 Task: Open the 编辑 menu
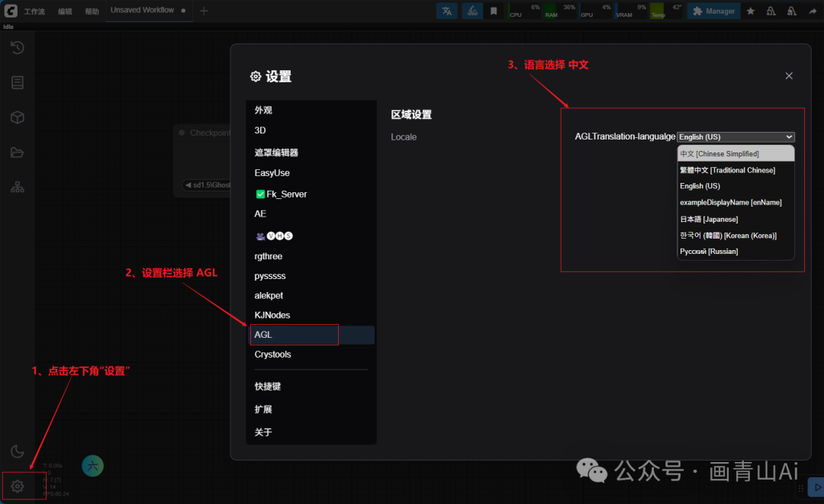point(65,11)
